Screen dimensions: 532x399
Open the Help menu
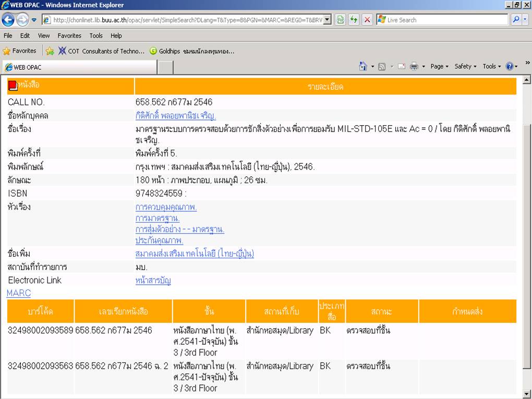click(x=116, y=35)
